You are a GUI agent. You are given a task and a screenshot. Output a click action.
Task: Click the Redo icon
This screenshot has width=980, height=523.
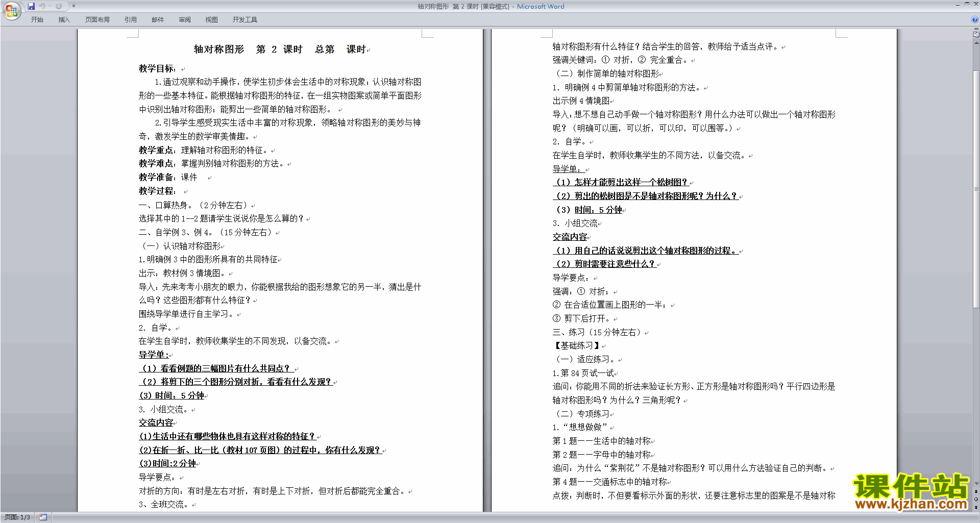click(59, 6)
